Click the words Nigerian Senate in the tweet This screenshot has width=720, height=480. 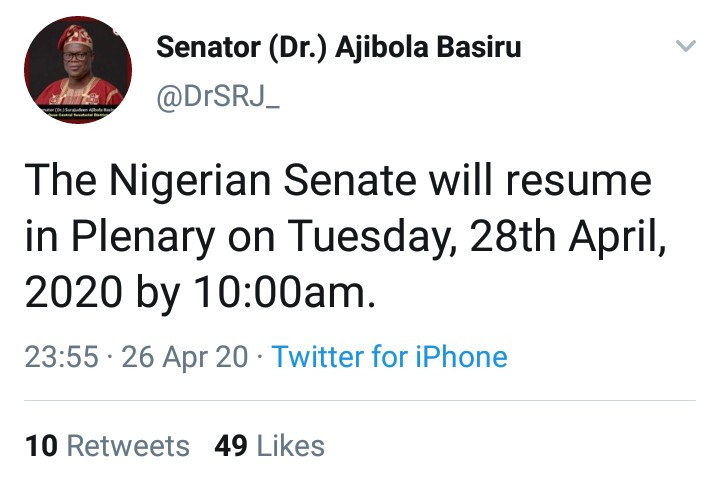[x=262, y=181]
